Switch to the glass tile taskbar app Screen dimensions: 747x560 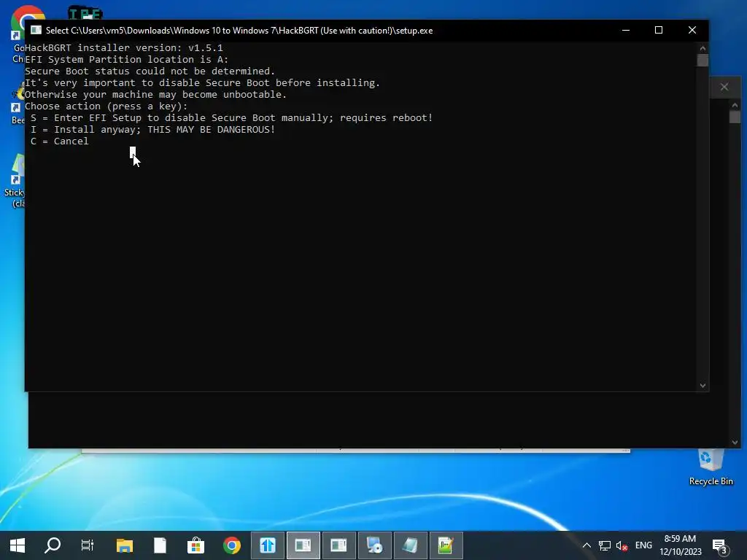[x=410, y=545]
